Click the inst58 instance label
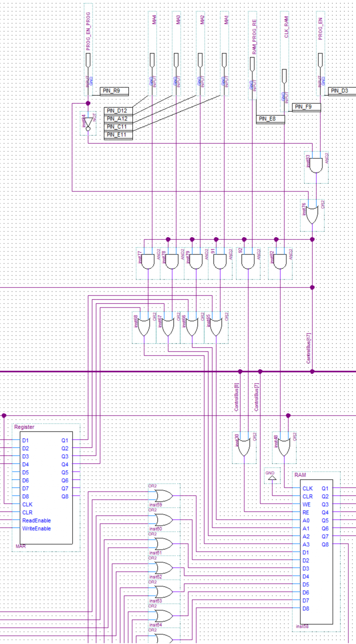This screenshot has width=356, height=644. tap(302, 626)
